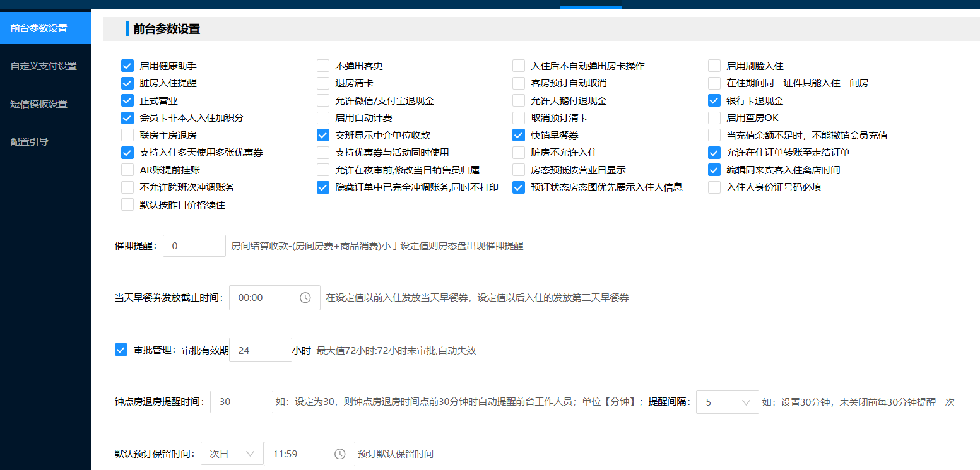This screenshot has height=470, width=980.
Task: Enable the 不弹出客史 checkbox
Action: click(x=322, y=65)
